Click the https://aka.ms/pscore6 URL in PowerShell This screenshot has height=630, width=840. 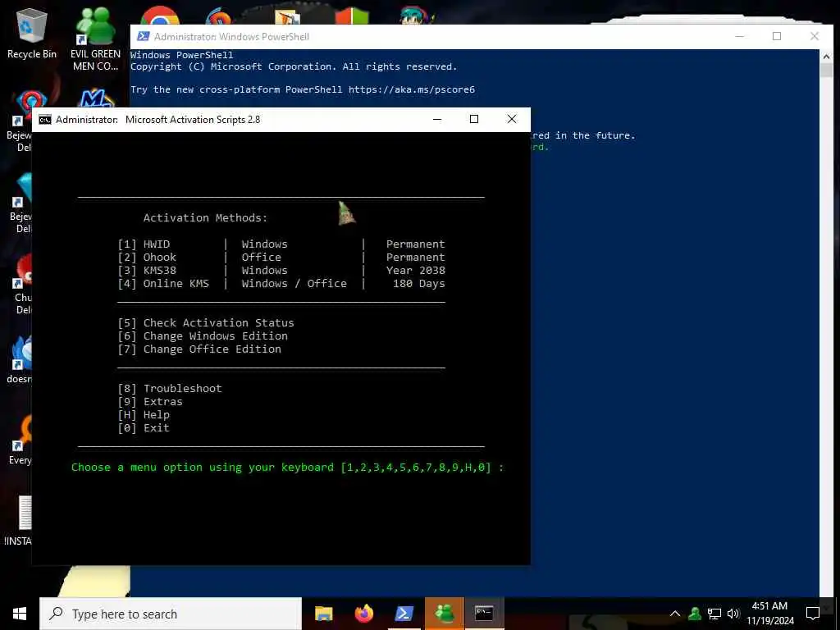click(x=412, y=89)
